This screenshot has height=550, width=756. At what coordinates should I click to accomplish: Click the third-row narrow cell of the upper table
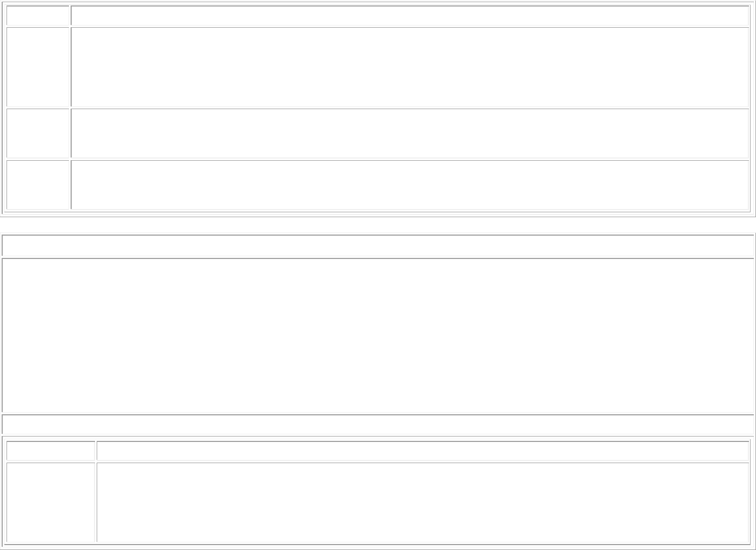(x=38, y=133)
